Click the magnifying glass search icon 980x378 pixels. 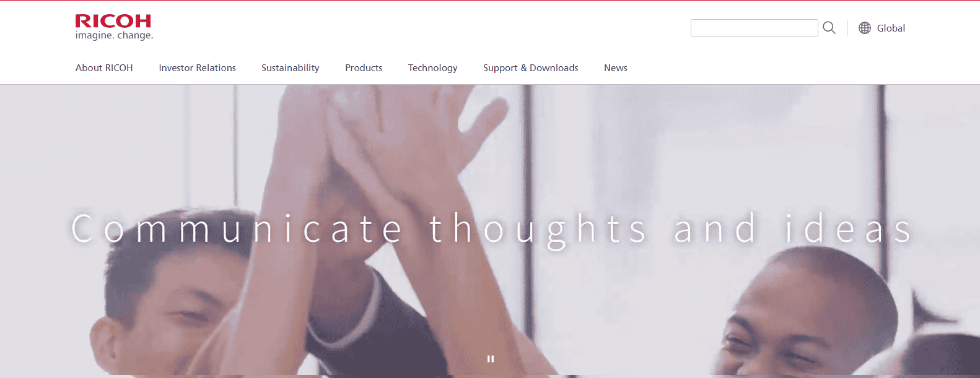coord(829,28)
